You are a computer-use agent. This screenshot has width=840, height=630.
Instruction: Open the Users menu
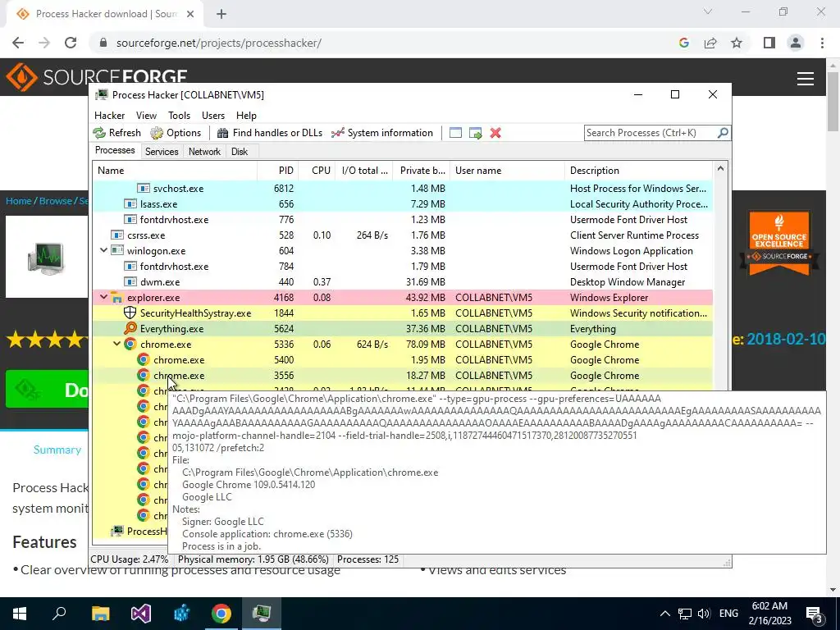[213, 116]
